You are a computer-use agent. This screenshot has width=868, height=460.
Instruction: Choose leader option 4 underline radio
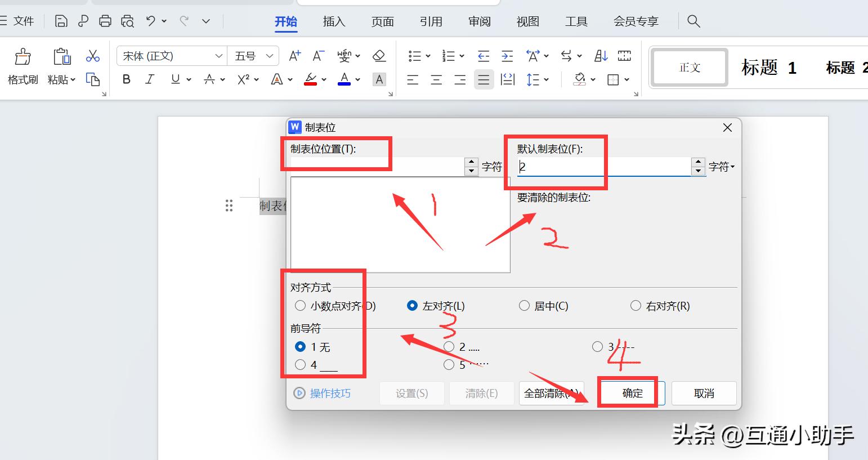pyautogui.click(x=301, y=365)
